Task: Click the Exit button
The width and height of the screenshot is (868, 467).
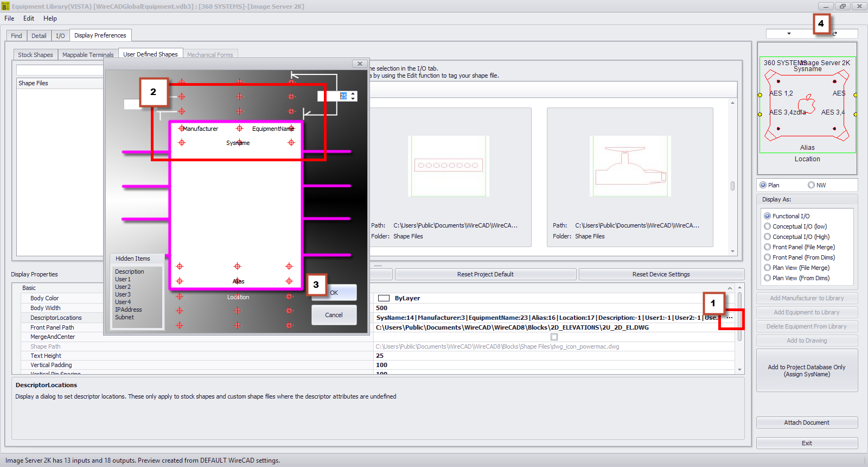Action: pyautogui.click(x=807, y=443)
